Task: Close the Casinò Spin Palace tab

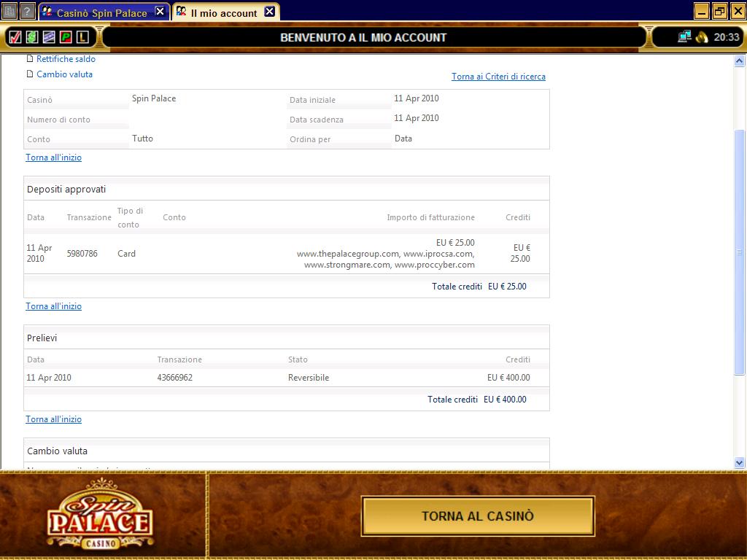Action: [x=160, y=12]
